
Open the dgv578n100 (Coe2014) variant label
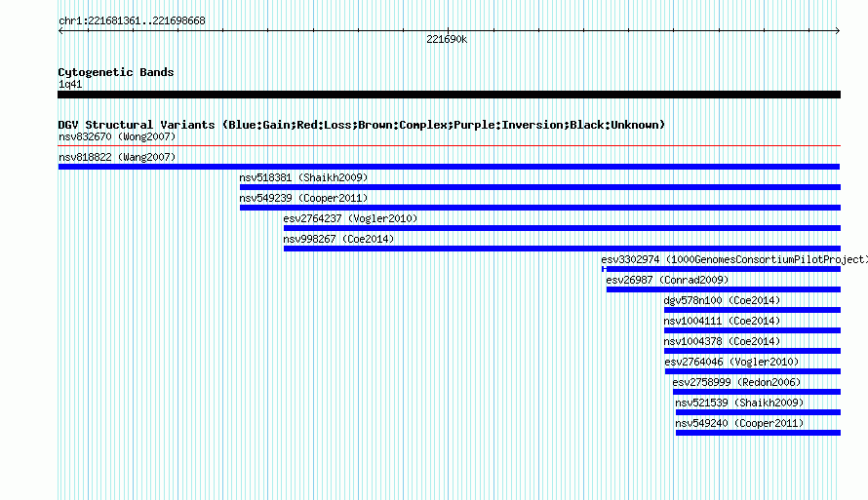[x=722, y=300]
